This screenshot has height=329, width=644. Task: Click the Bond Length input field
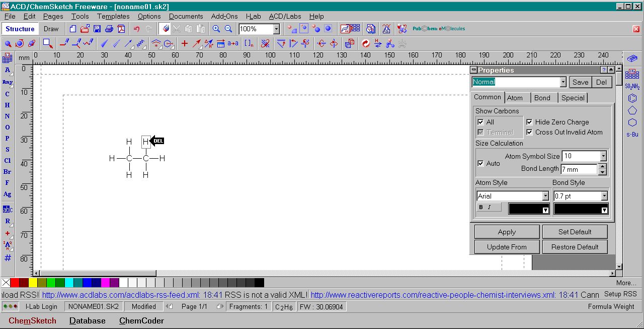(580, 169)
